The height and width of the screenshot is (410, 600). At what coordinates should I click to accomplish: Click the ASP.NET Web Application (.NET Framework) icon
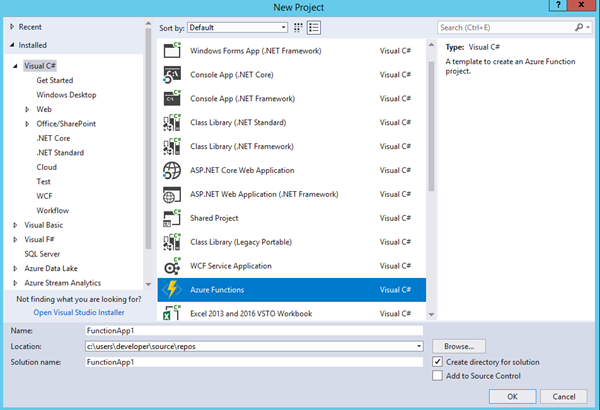click(x=172, y=194)
